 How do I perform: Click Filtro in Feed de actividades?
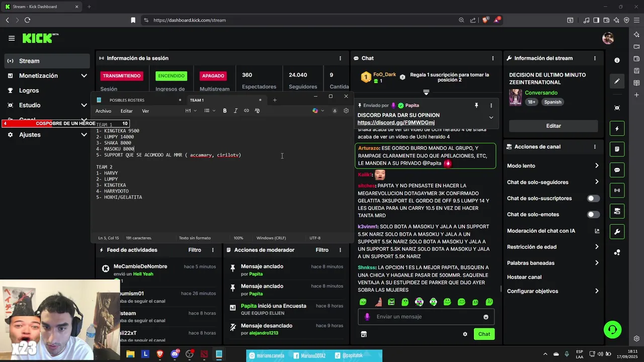(x=195, y=250)
